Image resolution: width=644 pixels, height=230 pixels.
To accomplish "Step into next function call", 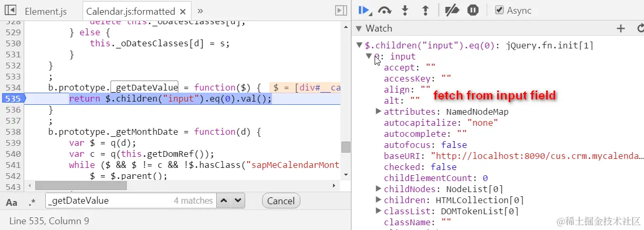I will click(405, 11).
